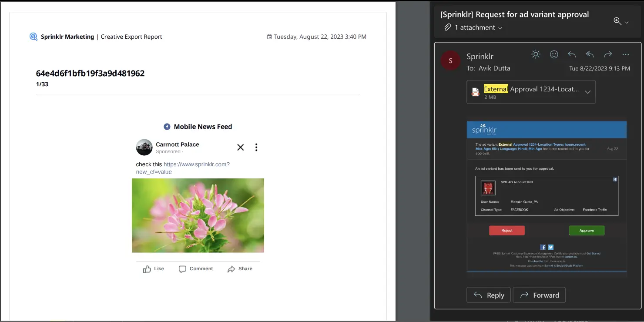This screenshot has width=644, height=322.
Task: Click the Twitter icon in email footer
Action: point(550,247)
